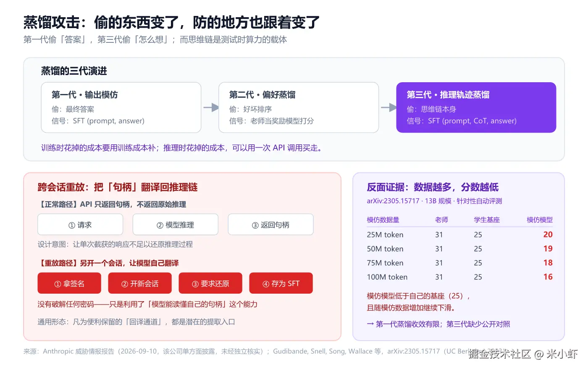The height and width of the screenshot is (370, 588).
Task: Select the red '④ 存为 SFT' step box
Action: tap(281, 283)
